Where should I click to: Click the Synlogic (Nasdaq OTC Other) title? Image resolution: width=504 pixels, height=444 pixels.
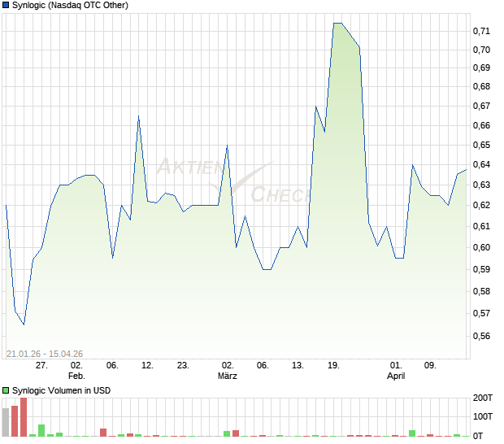70,5
